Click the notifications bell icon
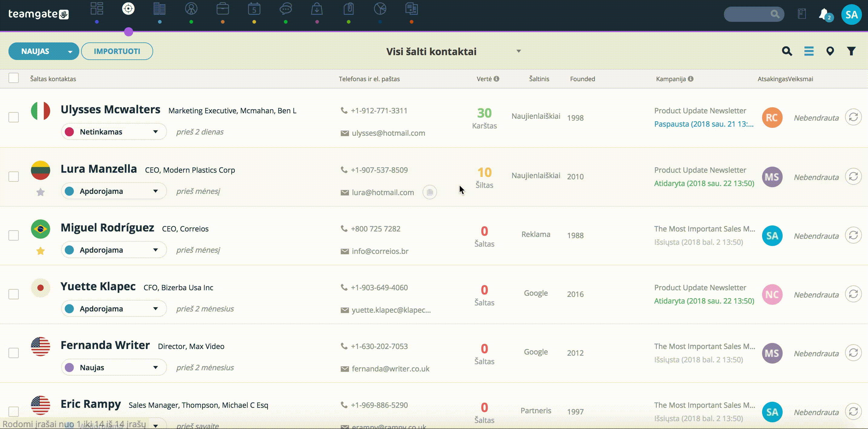868x429 pixels. [x=824, y=14]
